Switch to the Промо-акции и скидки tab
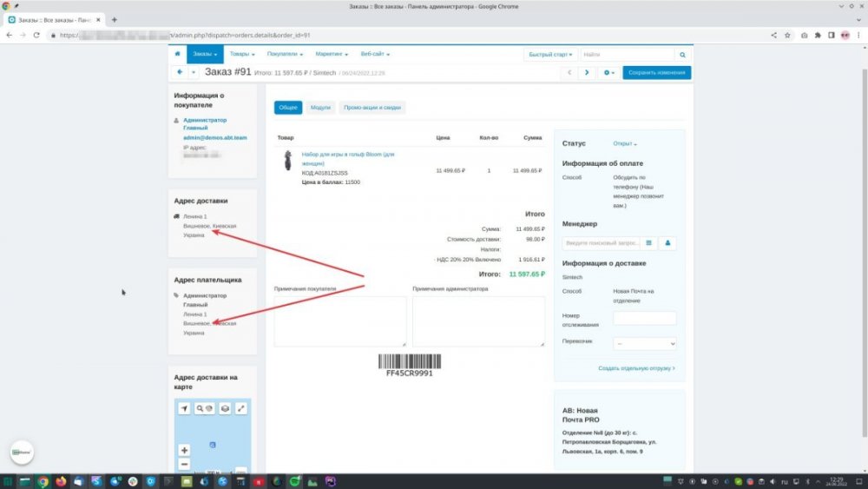The height and width of the screenshot is (489, 868). 372,108
